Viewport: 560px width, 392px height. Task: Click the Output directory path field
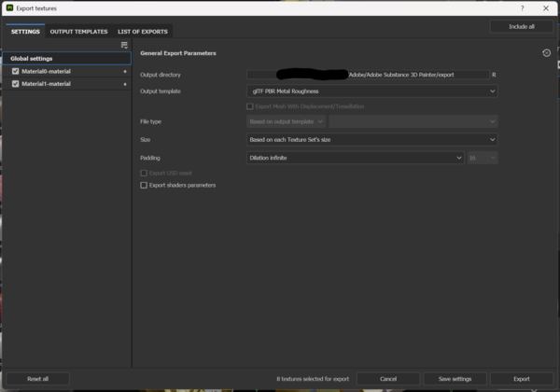coord(368,74)
